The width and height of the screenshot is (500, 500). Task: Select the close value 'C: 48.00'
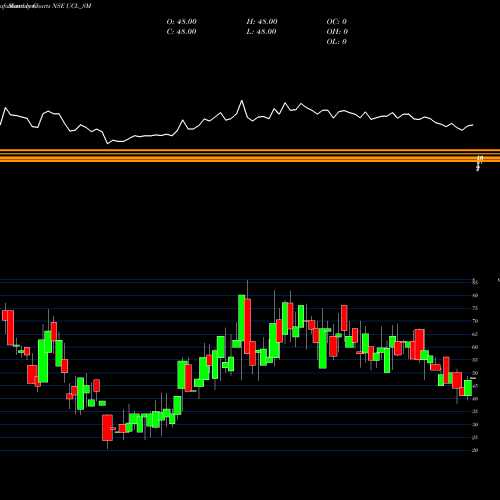pos(181,32)
